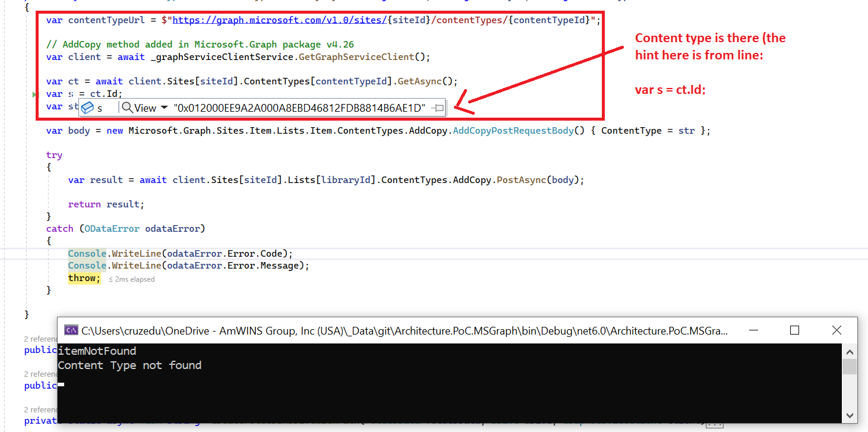The width and height of the screenshot is (868, 432).
Task: Click the "≤ 2ms elapsed" PerfTip indicator
Action: point(131,278)
